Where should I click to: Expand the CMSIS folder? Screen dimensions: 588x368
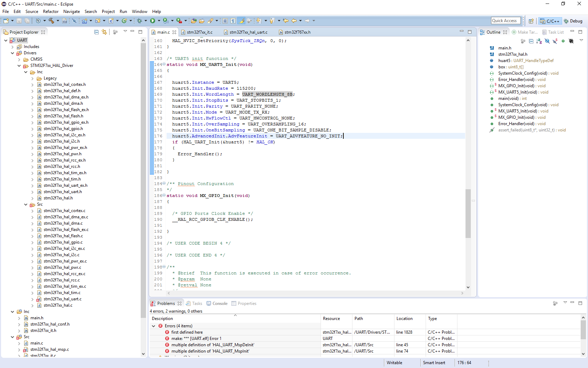pyautogui.click(x=19, y=59)
